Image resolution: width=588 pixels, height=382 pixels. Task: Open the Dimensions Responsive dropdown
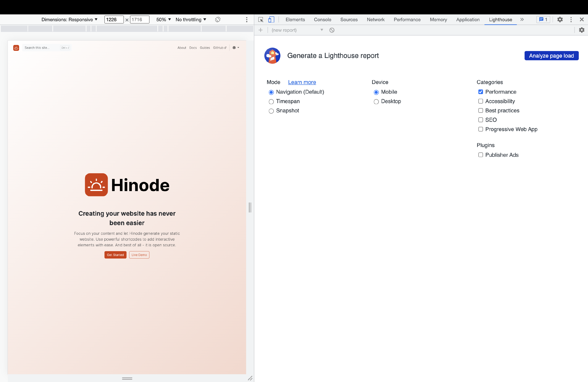[70, 20]
